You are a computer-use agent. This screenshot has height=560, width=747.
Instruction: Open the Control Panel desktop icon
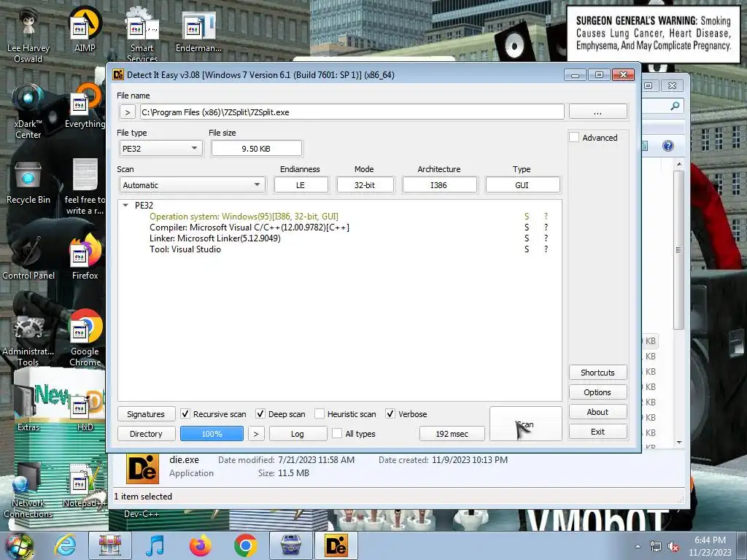pyautogui.click(x=28, y=258)
